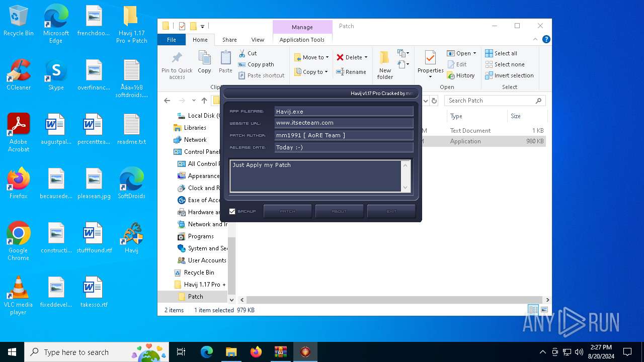This screenshot has width=644, height=362.
Task: Select Recycle Bin in navigation pane
Action: coord(199,273)
